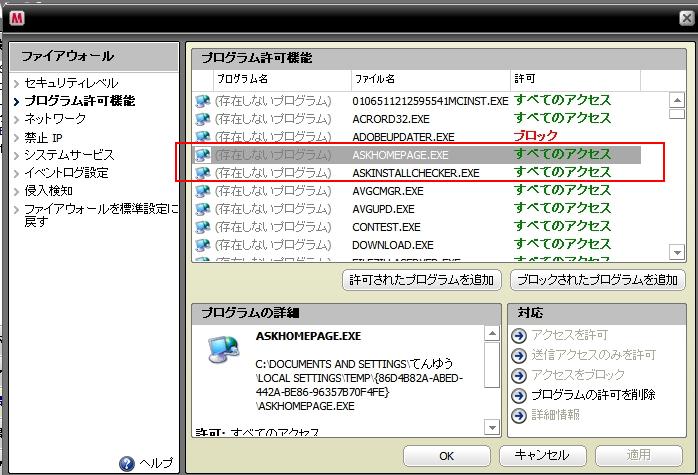Viewport: 698px width, 475px height.
Task: Click the ヘルプ link
Action: (156, 463)
